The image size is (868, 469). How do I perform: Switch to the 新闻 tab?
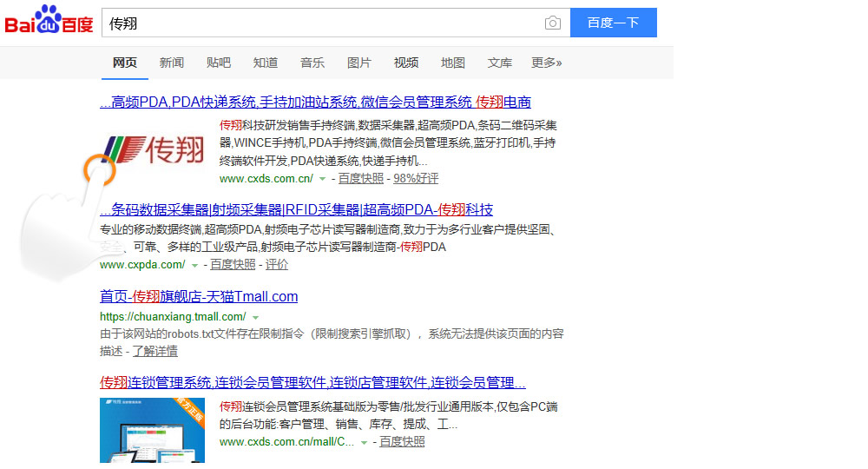pos(172,63)
